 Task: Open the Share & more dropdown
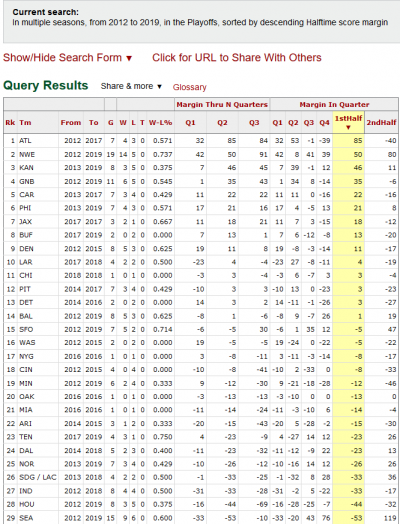[131, 86]
